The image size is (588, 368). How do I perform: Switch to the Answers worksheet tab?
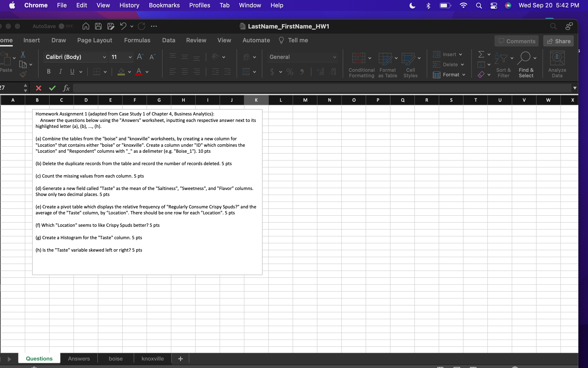click(79, 359)
